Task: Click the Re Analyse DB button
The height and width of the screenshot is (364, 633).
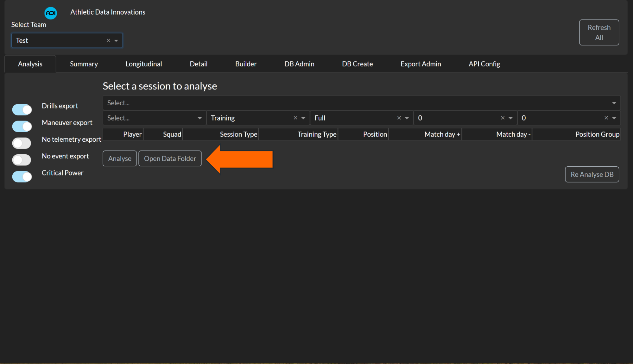Action: pos(592,174)
